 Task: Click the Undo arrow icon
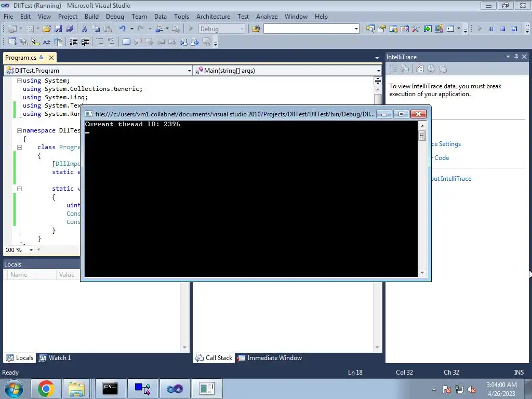tap(123, 29)
